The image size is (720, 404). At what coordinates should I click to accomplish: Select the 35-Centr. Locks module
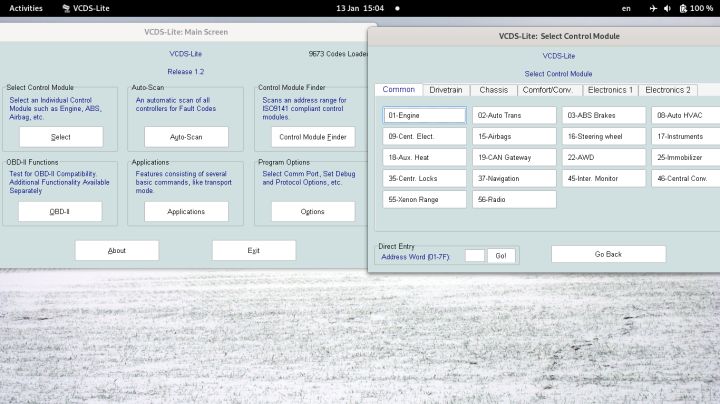424,179
